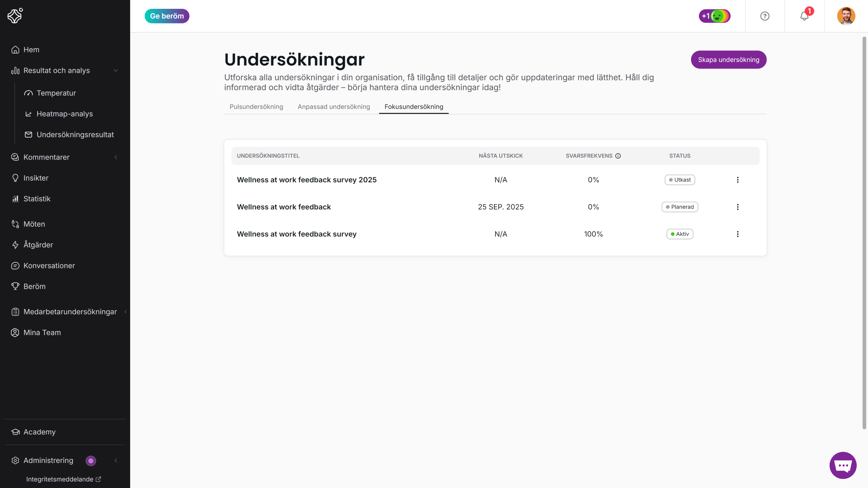Switch to the Pulsundersökning tab
This screenshot has width=868, height=488.
click(256, 107)
